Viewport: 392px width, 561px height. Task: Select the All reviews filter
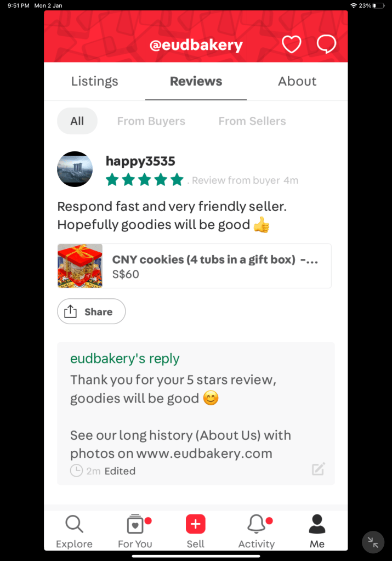77,121
